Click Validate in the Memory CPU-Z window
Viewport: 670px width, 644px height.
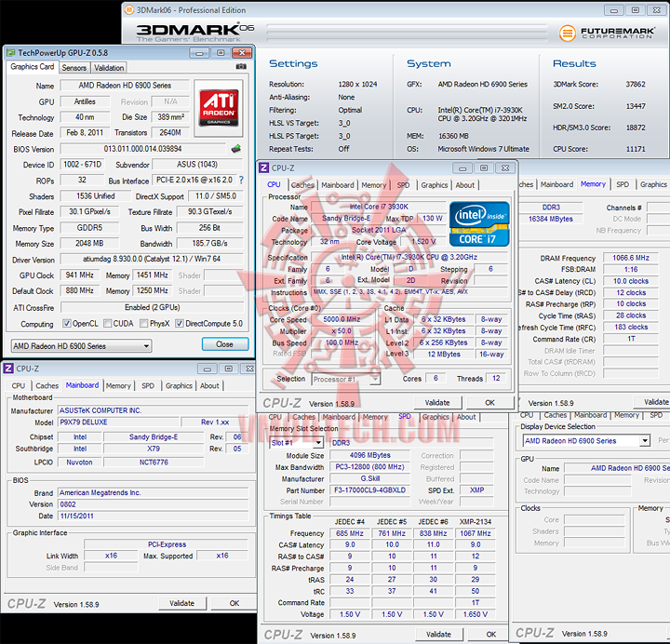(651, 402)
